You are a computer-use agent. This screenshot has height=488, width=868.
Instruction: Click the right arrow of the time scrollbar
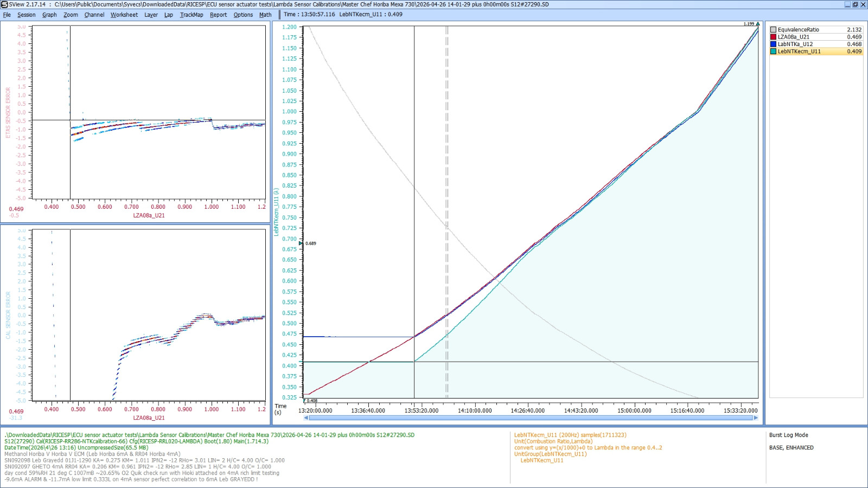tap(756, 418)
